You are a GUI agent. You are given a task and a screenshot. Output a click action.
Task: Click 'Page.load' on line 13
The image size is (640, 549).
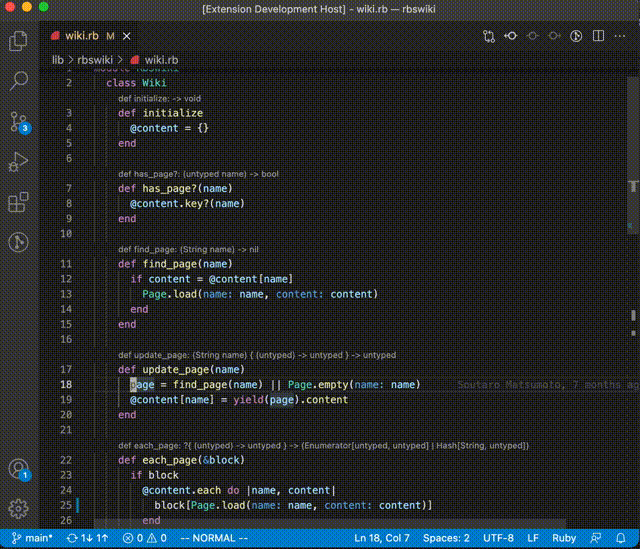169,294
